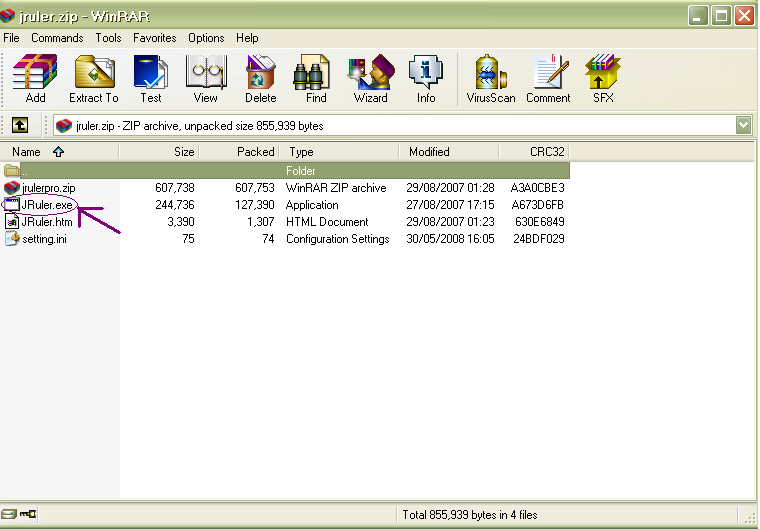Screen dimensions: 760x529
Task: Sort files by CRC32 column
Action: tap(534, 152)
